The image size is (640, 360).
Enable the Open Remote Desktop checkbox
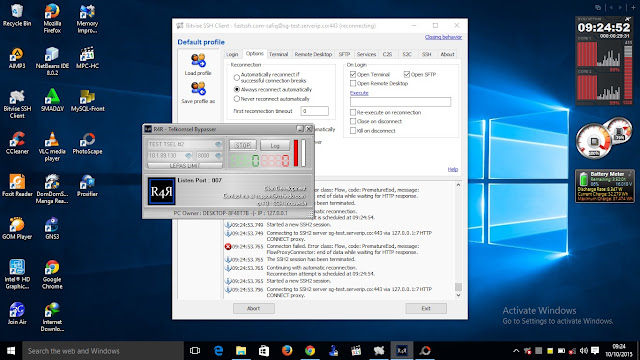click(x=353, y=83)
